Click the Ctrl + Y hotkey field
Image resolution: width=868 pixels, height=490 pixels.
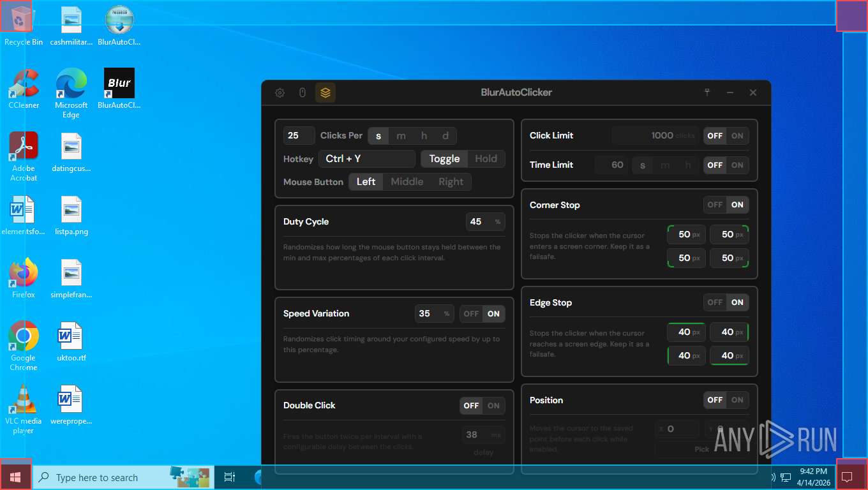point(367,159)
